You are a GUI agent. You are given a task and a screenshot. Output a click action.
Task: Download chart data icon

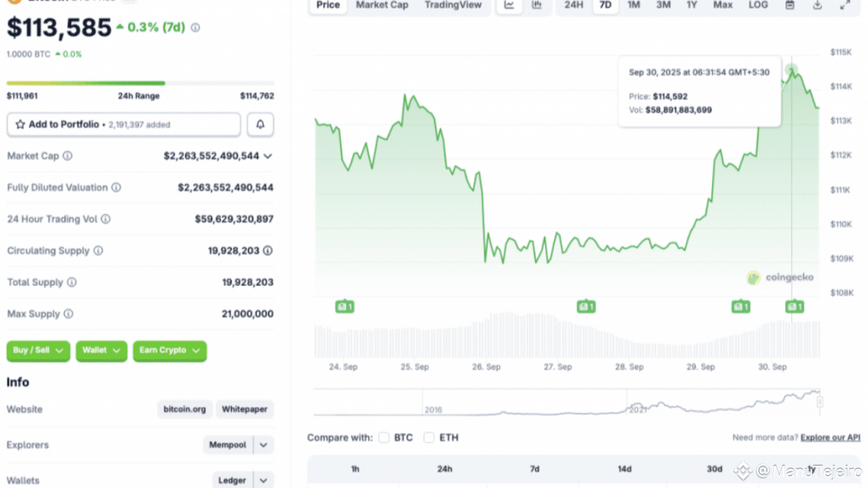[x=817, y=5]
